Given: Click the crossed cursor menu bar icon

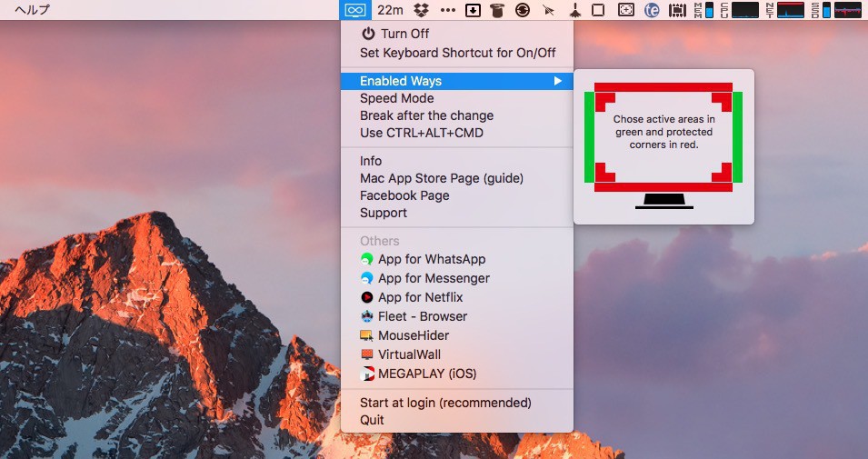Looking at the screenshot, I should [x=548, y=10].
